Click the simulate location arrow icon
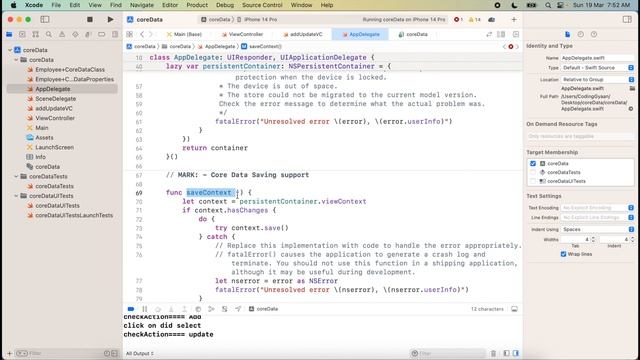 coord(238,309)
